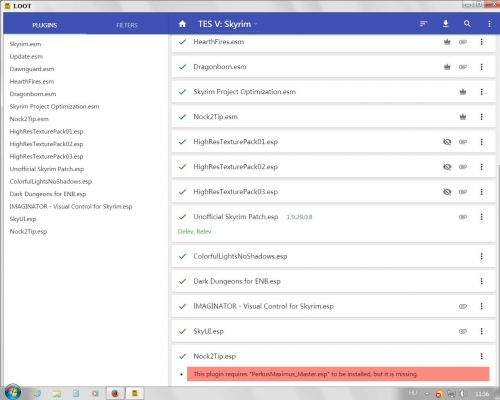The height and width of the screenshot is (400, 500).
Task: Select Dragonborn.esm in the sidebar list
Action: point(33,94)
